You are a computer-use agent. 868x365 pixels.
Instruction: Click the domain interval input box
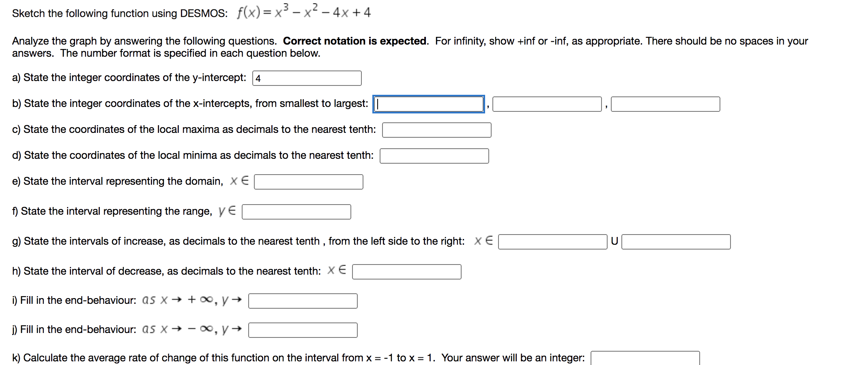coord(308,182)
